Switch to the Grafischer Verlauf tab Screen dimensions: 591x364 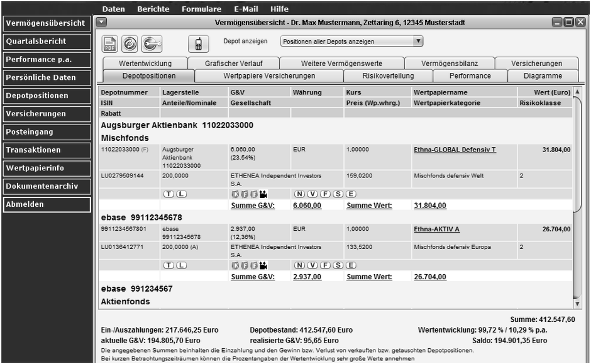[233, 63]
